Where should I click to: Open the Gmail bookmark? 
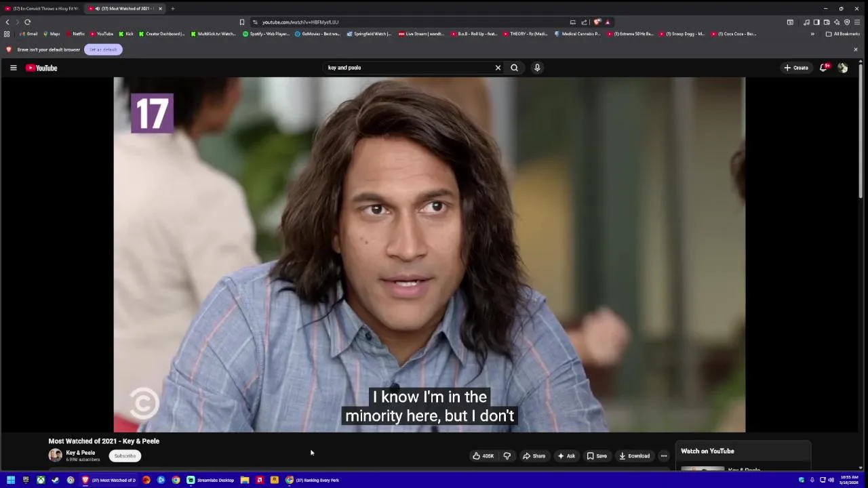point(28,34)
